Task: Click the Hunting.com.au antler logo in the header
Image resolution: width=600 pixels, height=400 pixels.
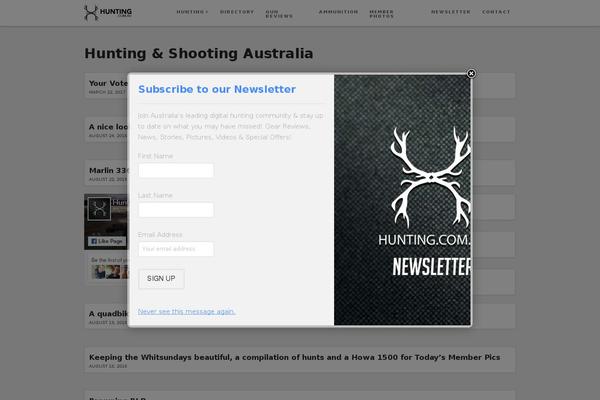Action: point(108,13)
